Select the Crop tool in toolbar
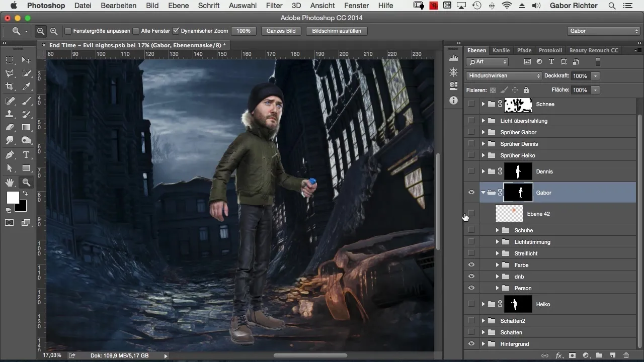The image size is (644, 362). pyautogui.click(x=10, y=86)
